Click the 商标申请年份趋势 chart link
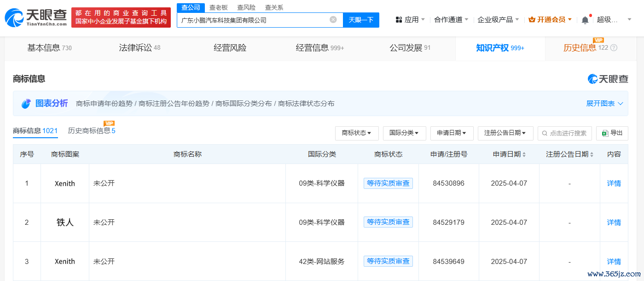Viewport: 644px width, 281px height. click(104, 104)
